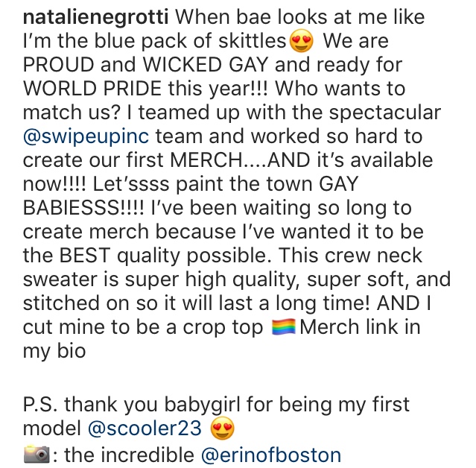Click the words 'WICKED GAY' in caption
476x468 pixels.
click(206, 65)
